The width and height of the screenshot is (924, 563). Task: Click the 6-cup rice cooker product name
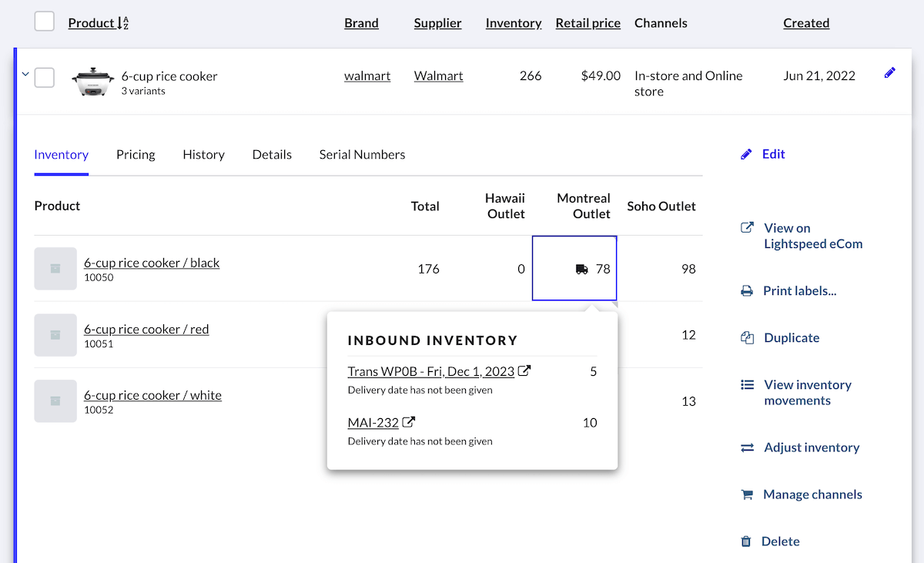169,76
